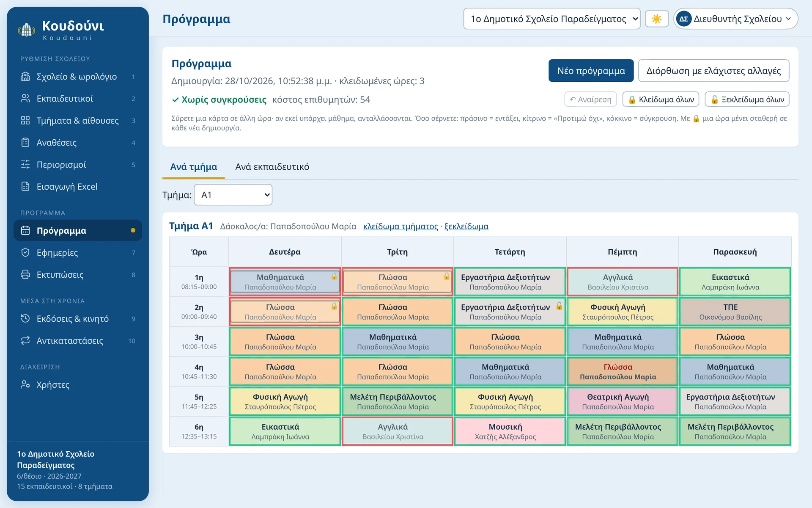The image size is (812, 508).
Task: Open Σχολείο & ωρολόγιο building icon
Action: tap(25, 77)
